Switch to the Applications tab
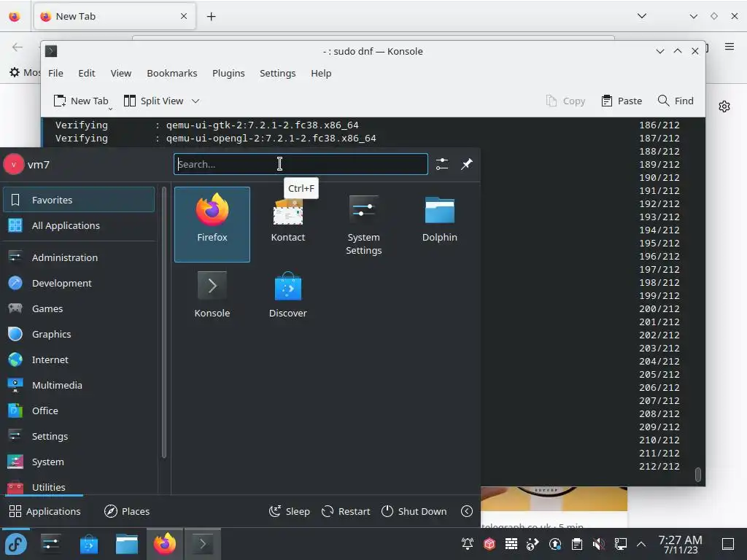 click(x=44, y=511)
